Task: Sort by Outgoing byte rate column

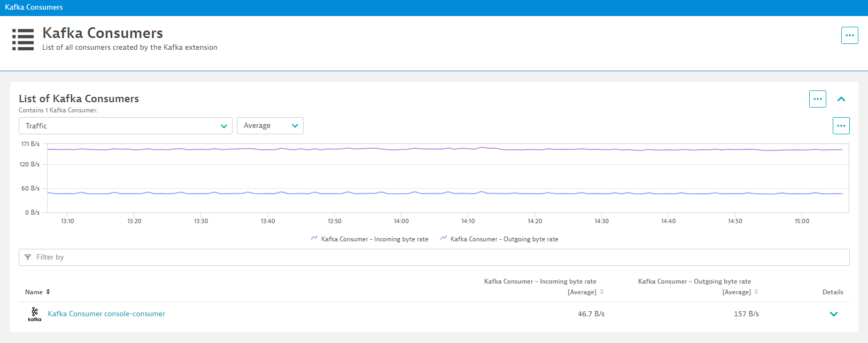Action: pos(756,292)
